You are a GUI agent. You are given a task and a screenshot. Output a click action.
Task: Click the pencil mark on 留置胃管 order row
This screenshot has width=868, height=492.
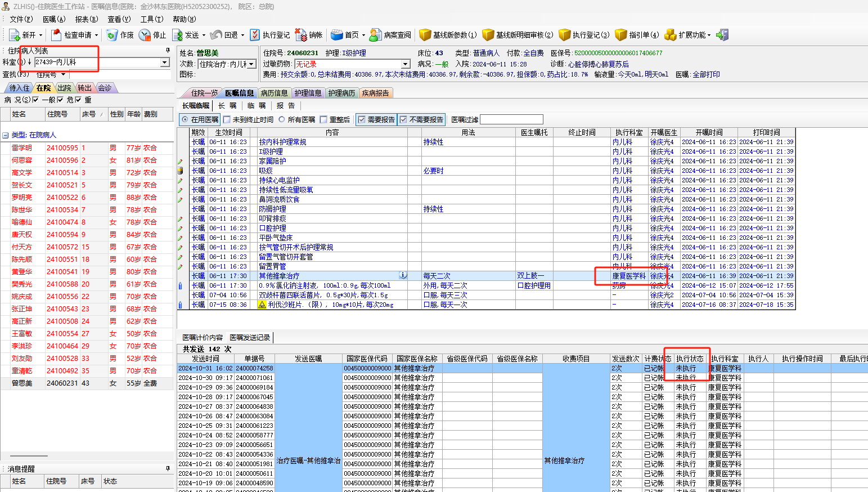pyautogui.click(x=181, y=266)
